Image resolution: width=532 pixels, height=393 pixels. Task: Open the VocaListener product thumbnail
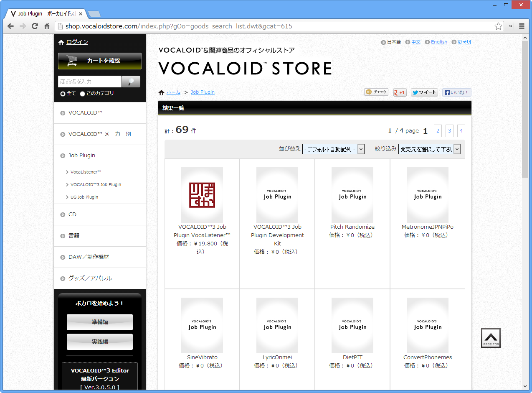point(202,195)
